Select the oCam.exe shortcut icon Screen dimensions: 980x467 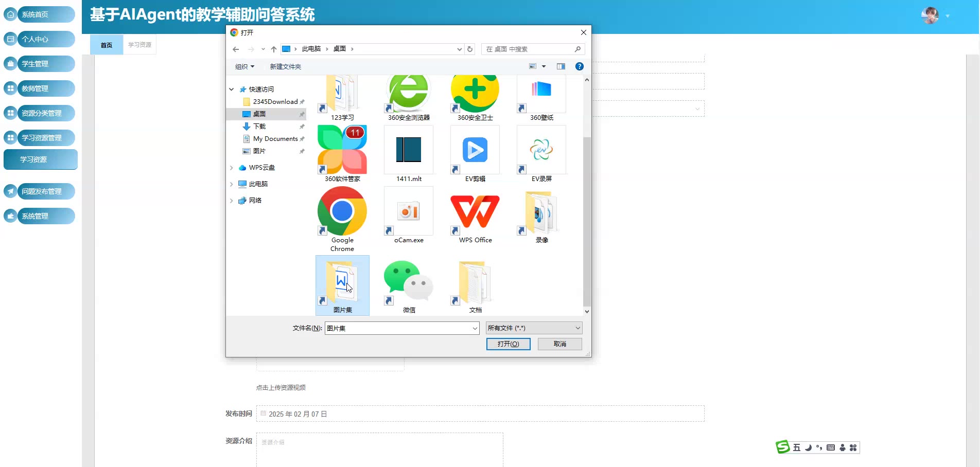click(x=409, y=215)
